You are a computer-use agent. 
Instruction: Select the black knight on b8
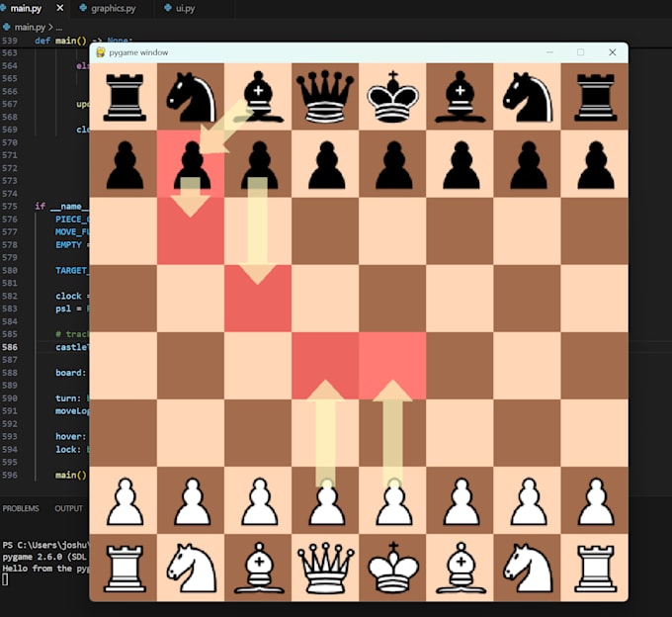(191, 97)
